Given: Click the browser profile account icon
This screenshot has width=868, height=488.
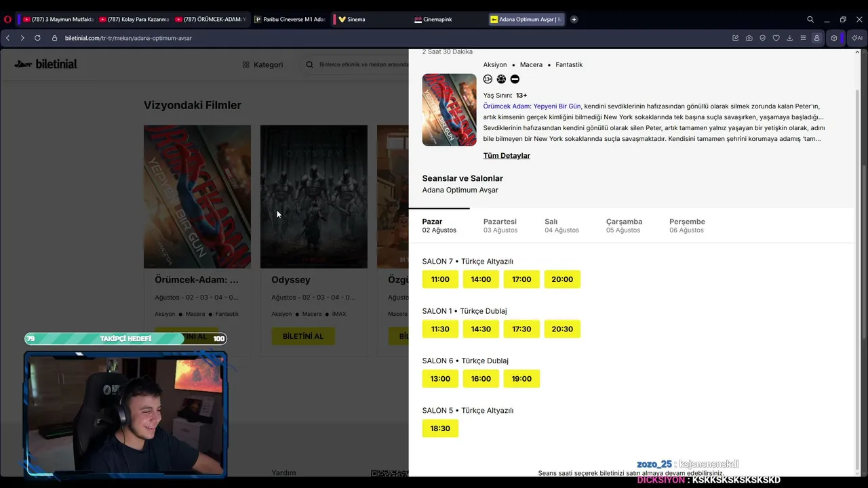Looking at the screenshot, I should coord(816,38).
